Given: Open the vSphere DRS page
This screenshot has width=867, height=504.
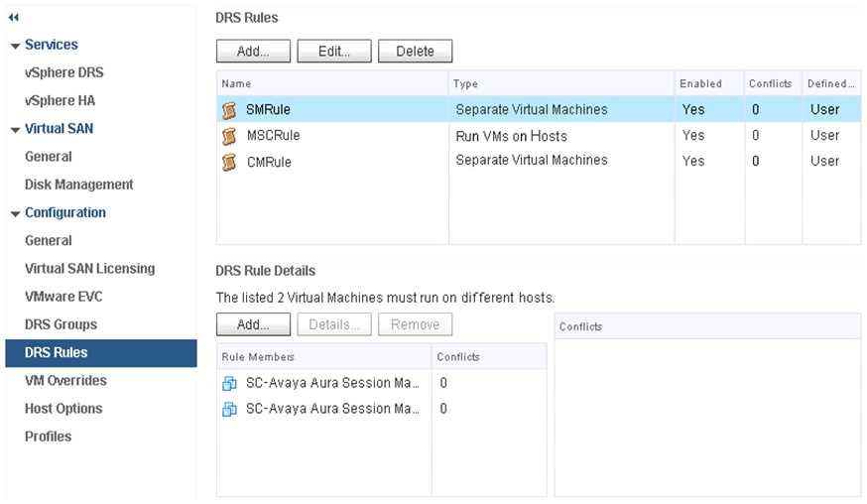Looking at the screenshot, I should pyautogui.click(x=63, y=72).
